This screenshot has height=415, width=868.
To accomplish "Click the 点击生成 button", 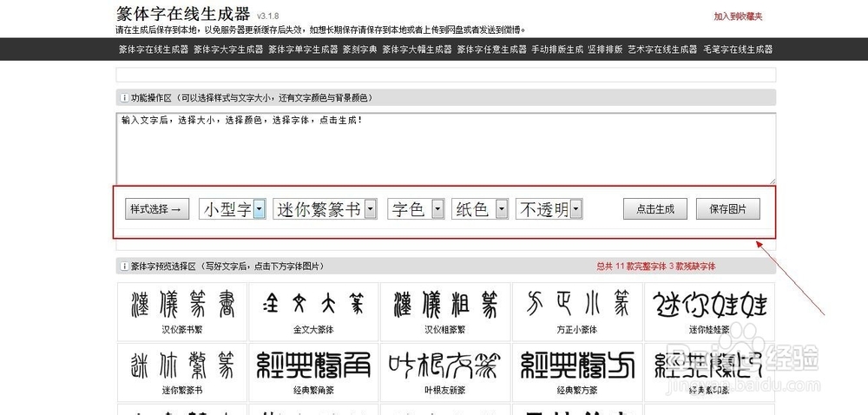I will pos(655,209).
